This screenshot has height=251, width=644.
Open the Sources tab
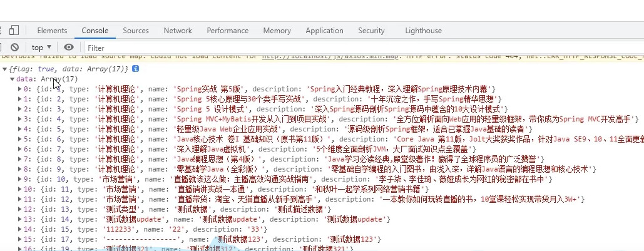tap(136, 31)
